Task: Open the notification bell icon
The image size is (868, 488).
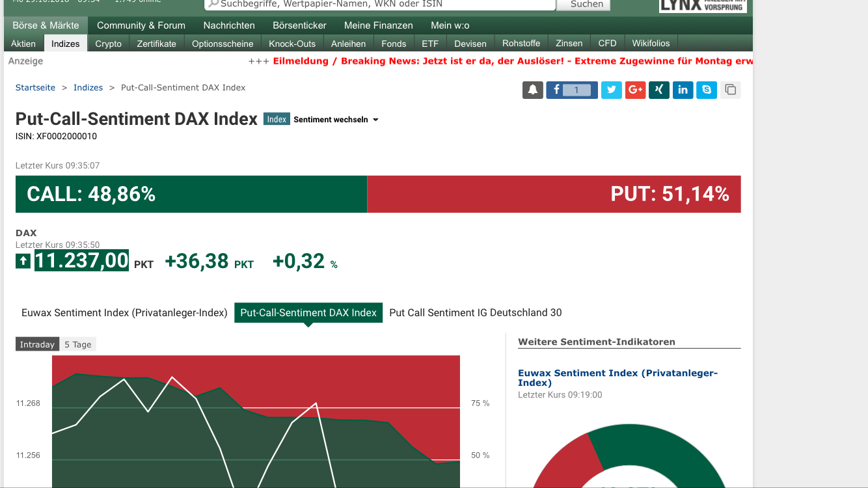Action: [532, 90]
